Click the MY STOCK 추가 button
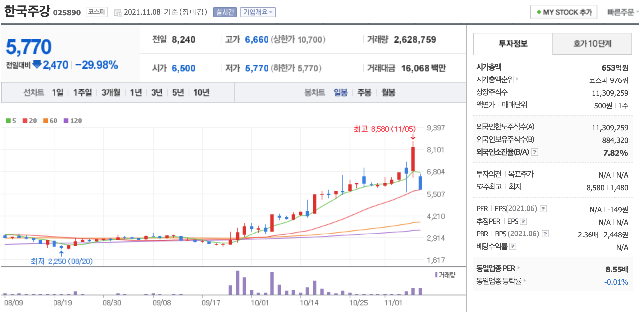The image size is (644, 312). click(x=564, y=12)
